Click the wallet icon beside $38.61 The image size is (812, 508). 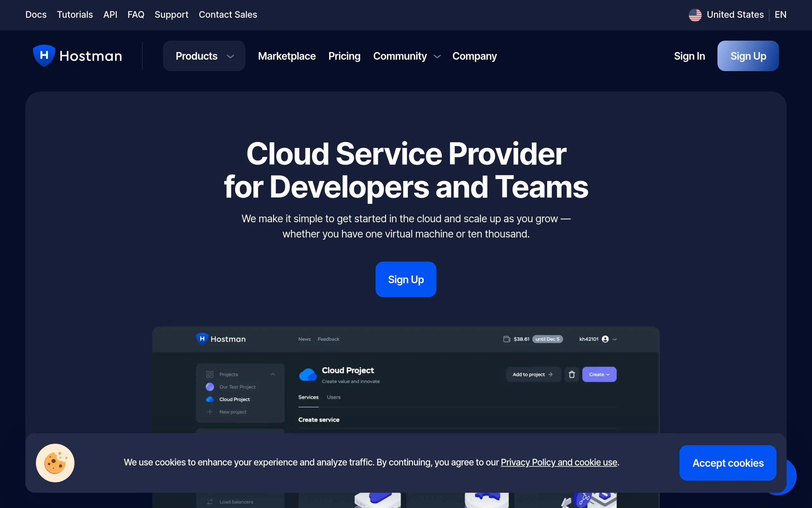click(507, 339)
